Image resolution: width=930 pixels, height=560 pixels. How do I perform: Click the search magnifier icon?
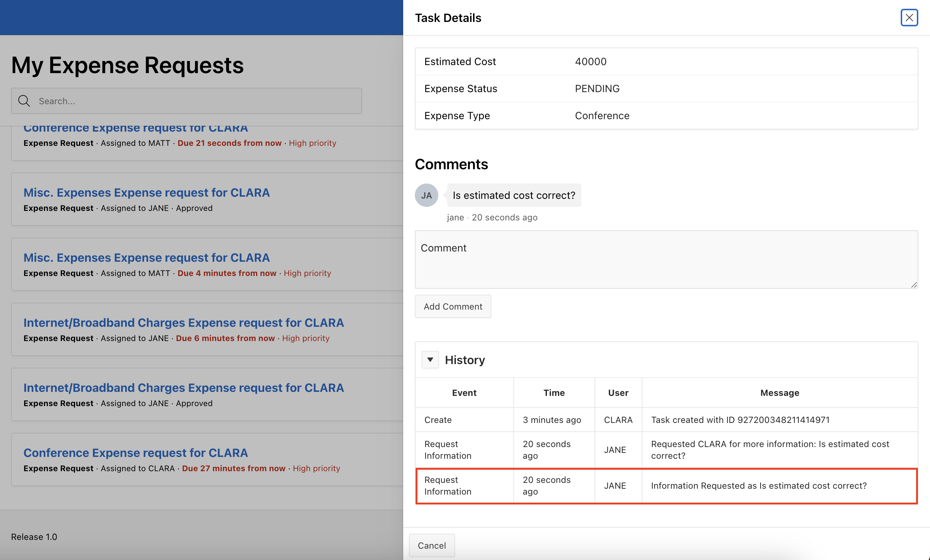click(24, 101)
